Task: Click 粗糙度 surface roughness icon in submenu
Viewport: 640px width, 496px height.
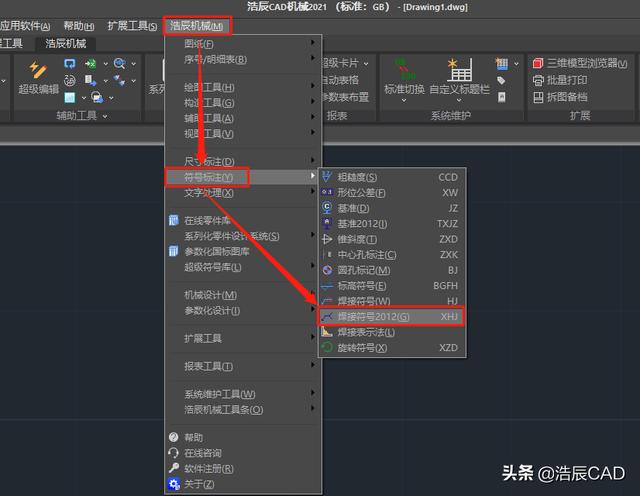Action: point(327,177)
